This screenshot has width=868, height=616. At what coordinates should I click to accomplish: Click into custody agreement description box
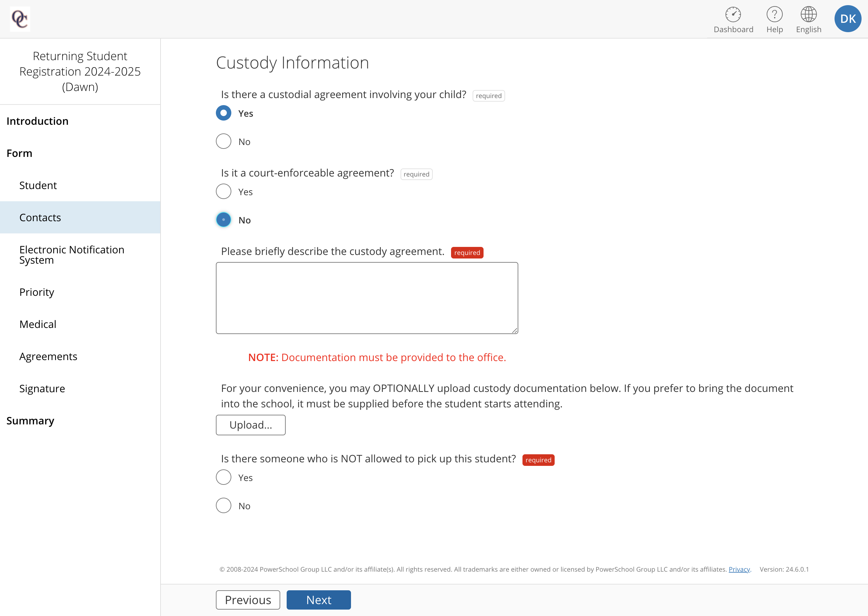(x=367, y=298)
